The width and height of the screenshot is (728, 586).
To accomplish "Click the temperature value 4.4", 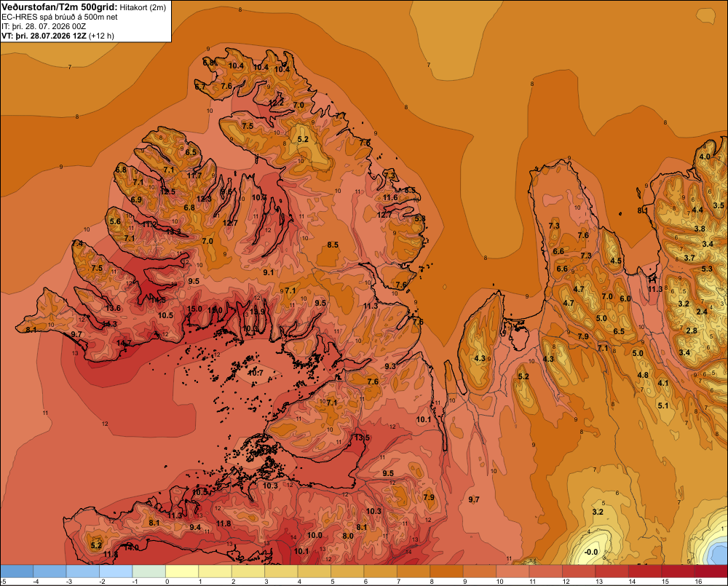I will click(697, 210).
